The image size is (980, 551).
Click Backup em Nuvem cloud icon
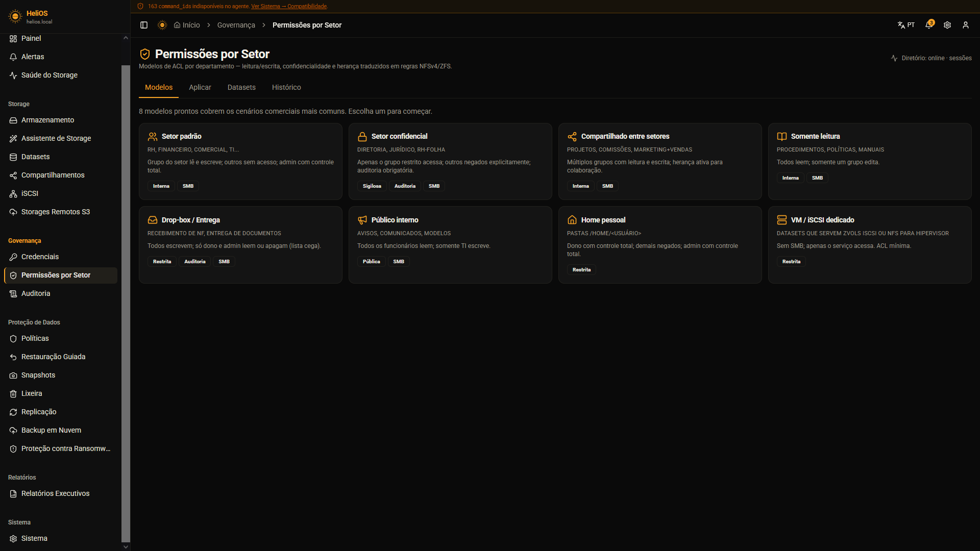point(13,430)
